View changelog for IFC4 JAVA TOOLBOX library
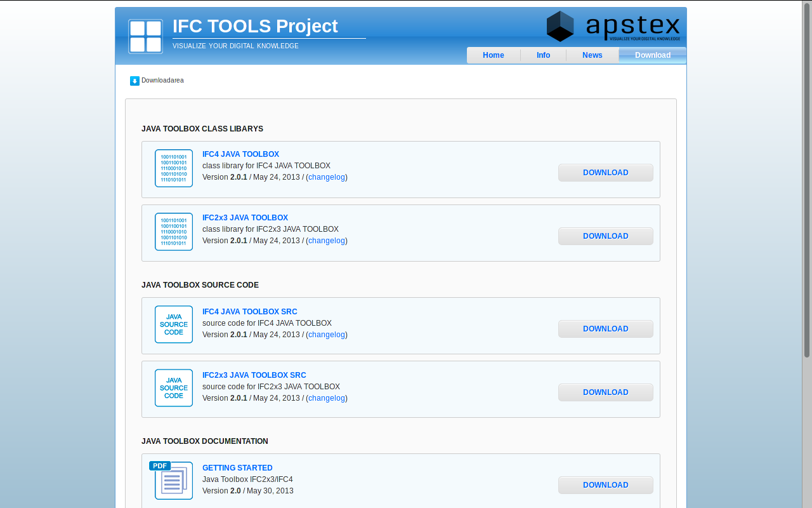The image size is (812, 508). (x=327, y=177)
